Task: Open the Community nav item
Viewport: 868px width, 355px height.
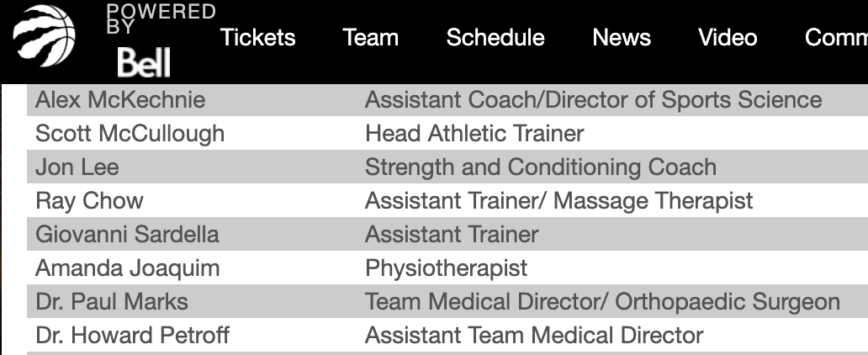Action: pos(836,38)
